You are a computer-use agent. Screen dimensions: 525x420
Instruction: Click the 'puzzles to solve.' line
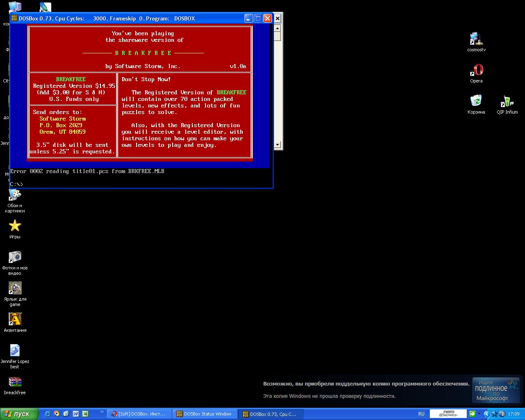[149, 112]
